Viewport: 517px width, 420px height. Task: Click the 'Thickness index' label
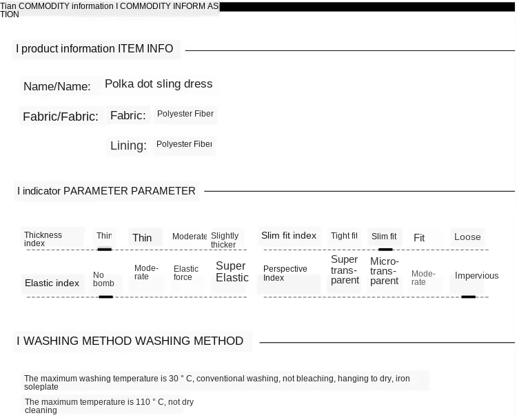(43, 239)
